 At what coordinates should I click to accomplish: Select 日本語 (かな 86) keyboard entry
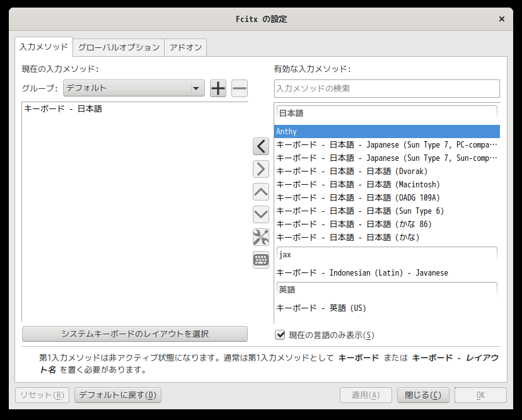tap(387, 224)
